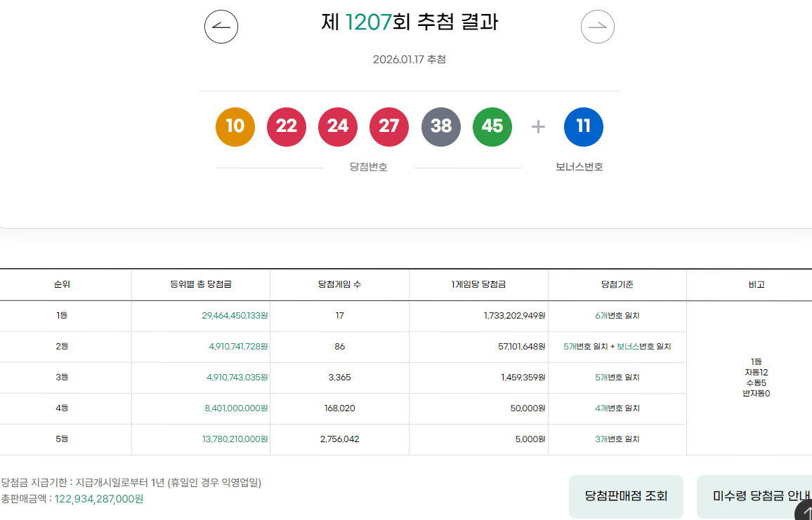Click the scroll-to-top arrow button
Screen dimensions: 812x520
click(x=806, y=513)
